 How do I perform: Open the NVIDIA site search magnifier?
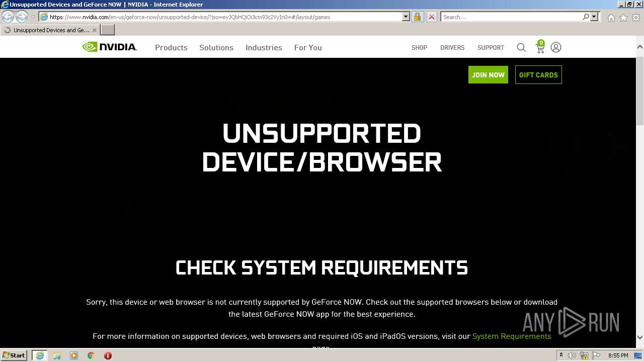pyautogui.click(x=521, y=47)
